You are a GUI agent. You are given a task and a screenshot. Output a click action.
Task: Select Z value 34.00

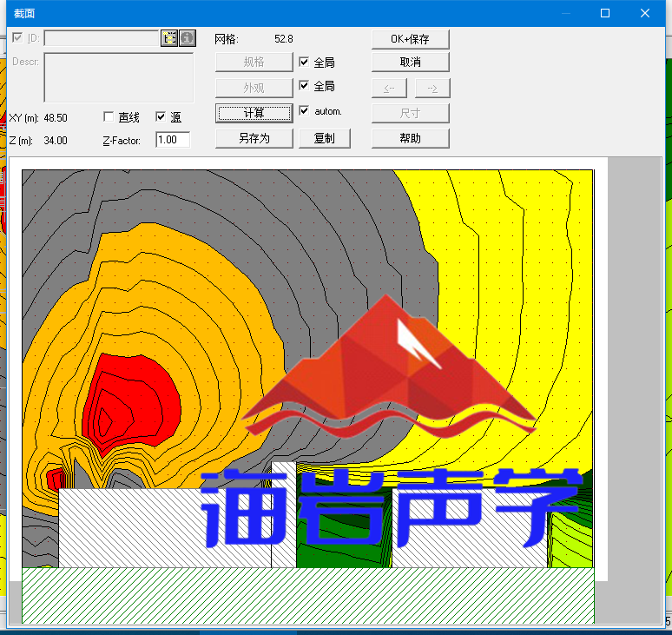56,141
